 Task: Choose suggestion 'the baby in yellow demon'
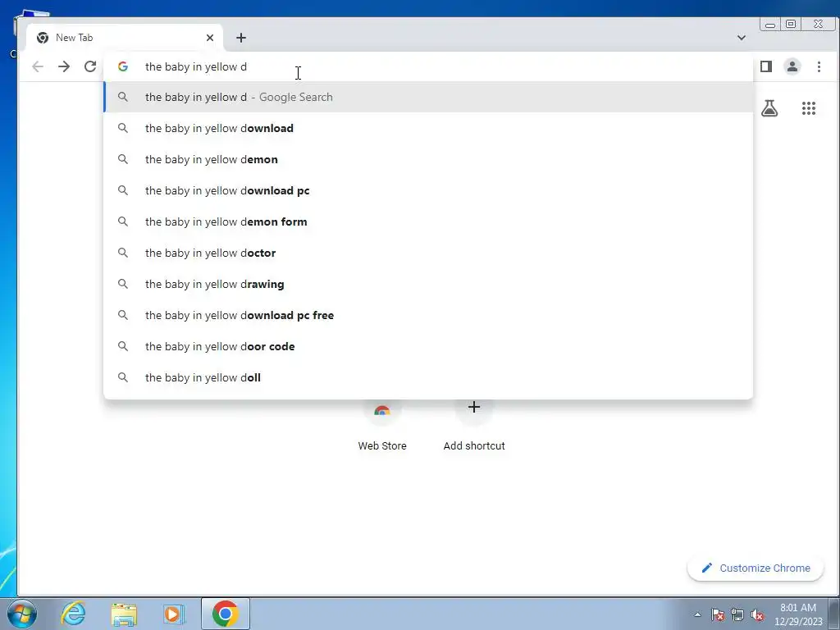[x=428, y=159]
